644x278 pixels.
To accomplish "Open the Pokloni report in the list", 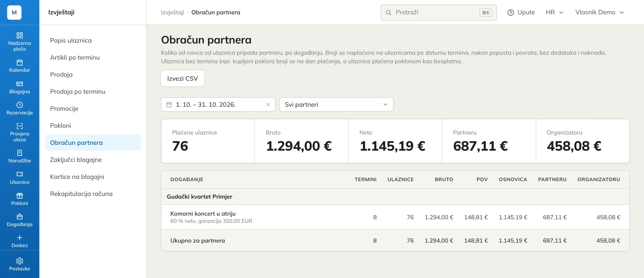I will point(93,126).
